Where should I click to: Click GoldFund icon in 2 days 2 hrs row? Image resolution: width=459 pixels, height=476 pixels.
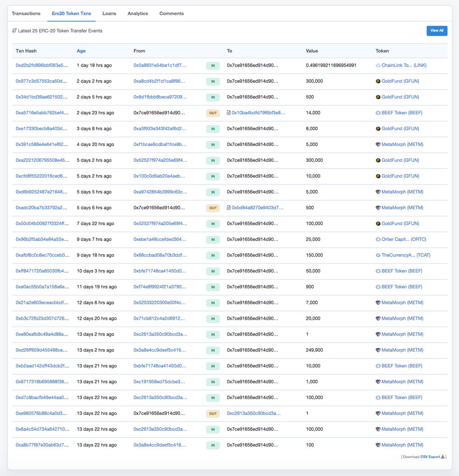(x=378, y=81)
